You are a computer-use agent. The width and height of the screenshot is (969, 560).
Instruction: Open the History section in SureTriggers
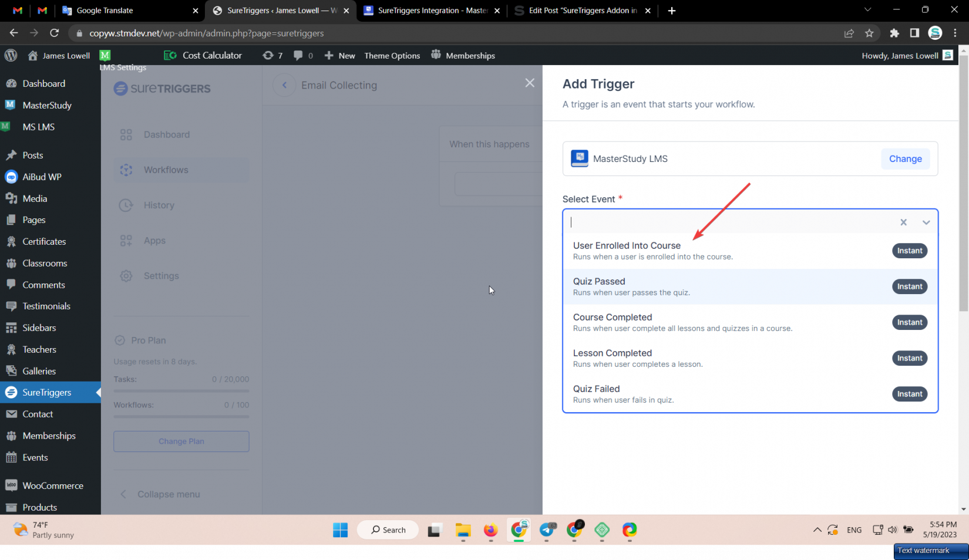(159, 205)
